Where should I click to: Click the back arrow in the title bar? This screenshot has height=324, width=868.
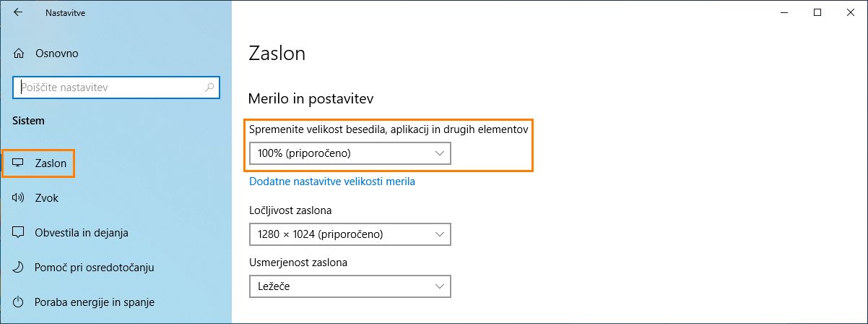point(18,12)
